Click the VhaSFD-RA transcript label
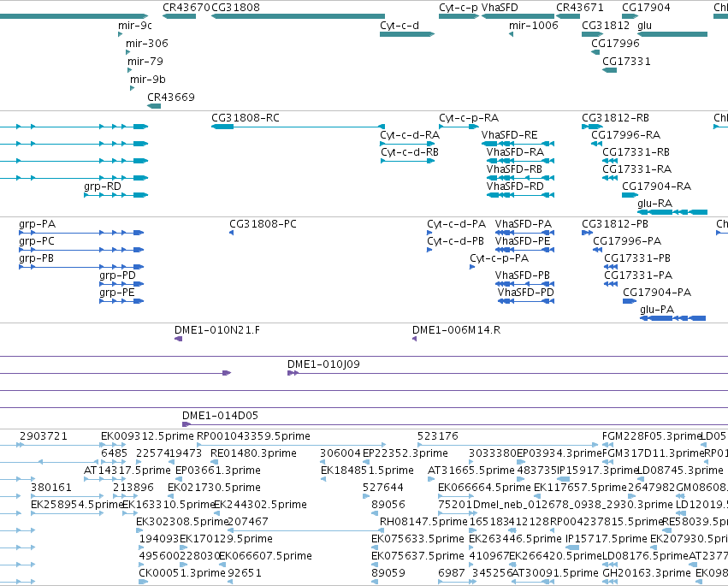This screenshot has height=586, width=728. tap(515, 152)
